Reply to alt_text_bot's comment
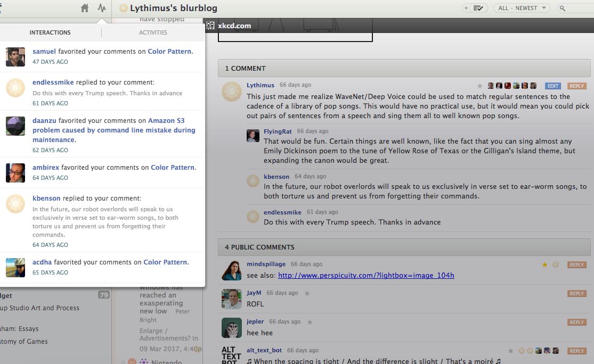 point(576,351)
